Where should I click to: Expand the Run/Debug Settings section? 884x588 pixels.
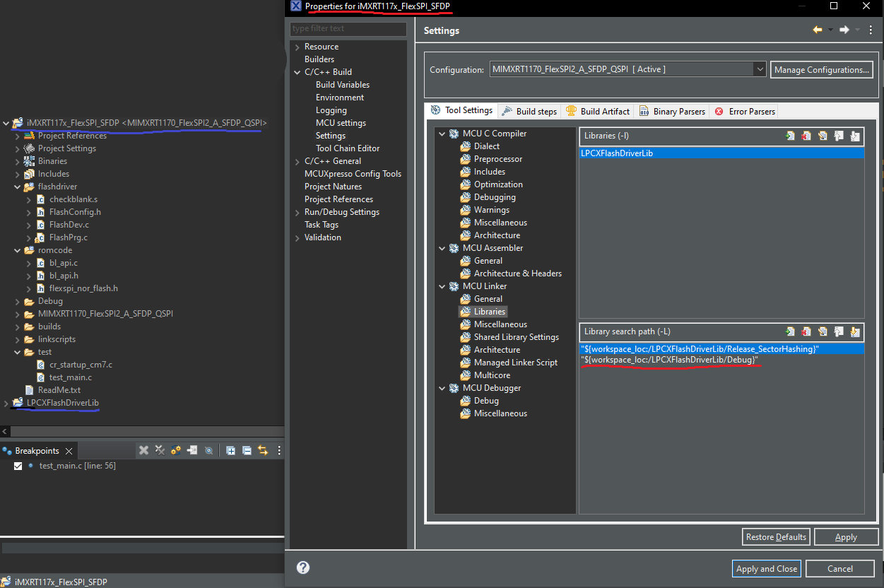coord(297,211)
